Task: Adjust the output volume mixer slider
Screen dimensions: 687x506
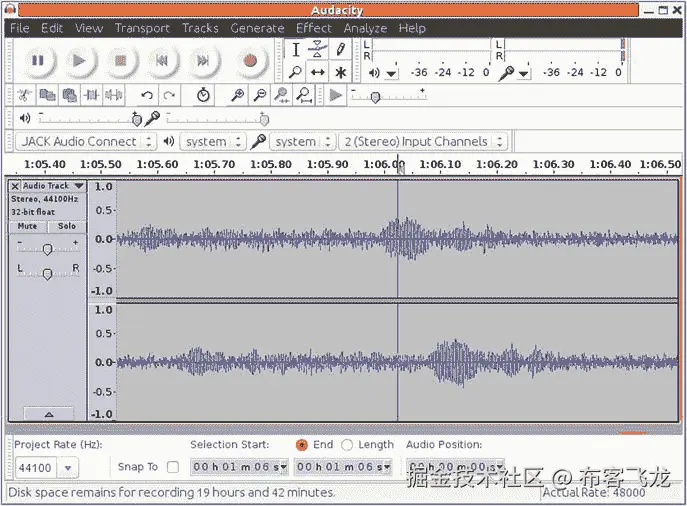Action: click(136, 119)
